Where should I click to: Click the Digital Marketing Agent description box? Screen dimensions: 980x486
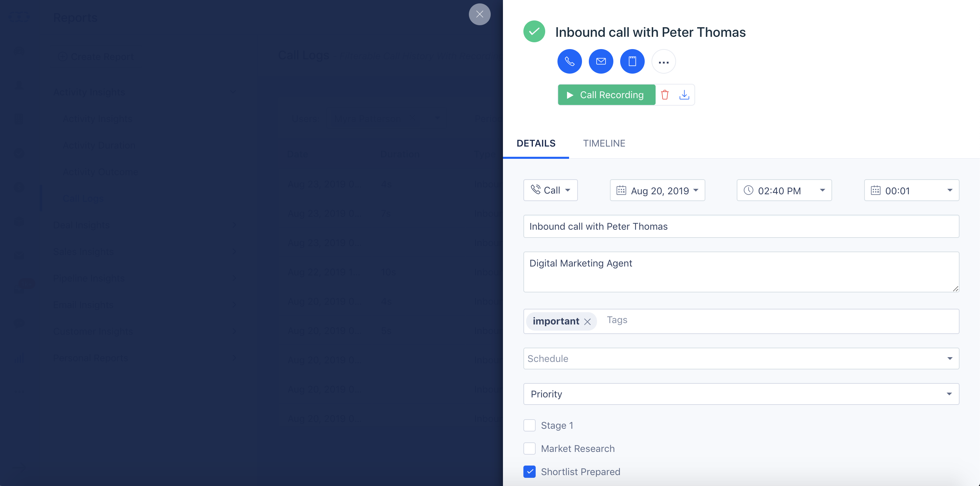(741, 272)
